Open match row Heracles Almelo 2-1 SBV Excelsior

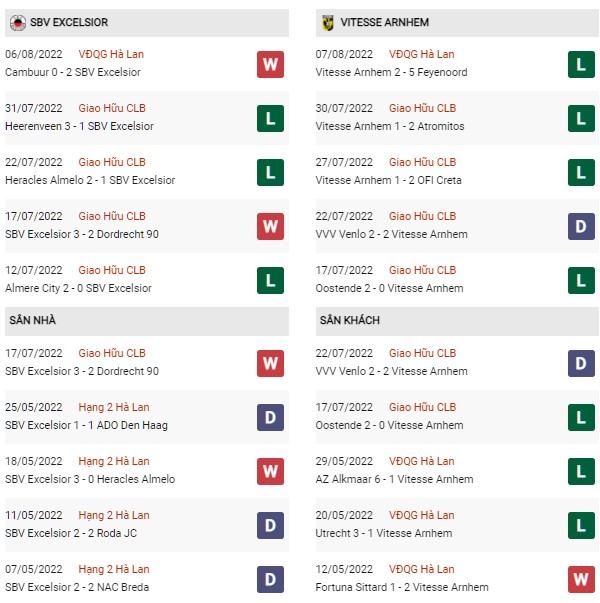(x=147, y=172)
